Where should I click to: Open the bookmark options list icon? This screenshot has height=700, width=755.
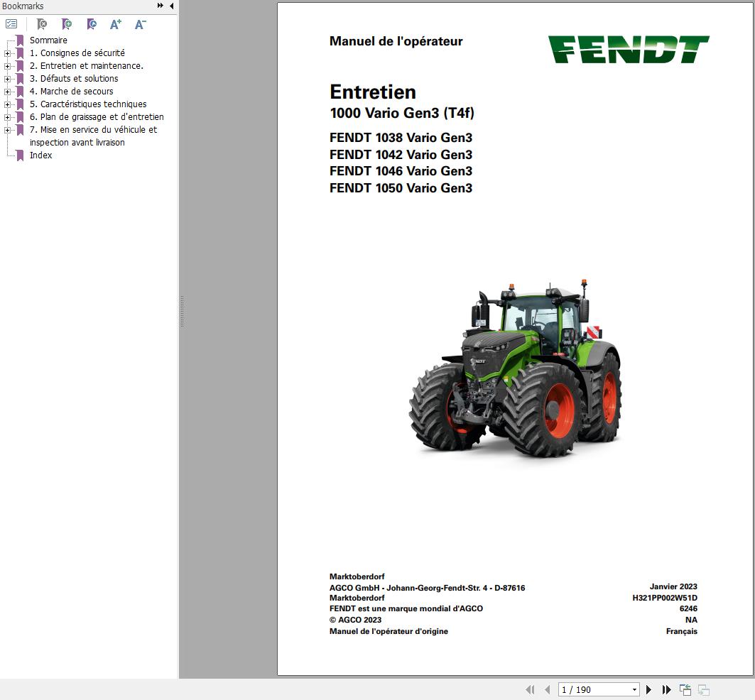click(x=11, y=24)
